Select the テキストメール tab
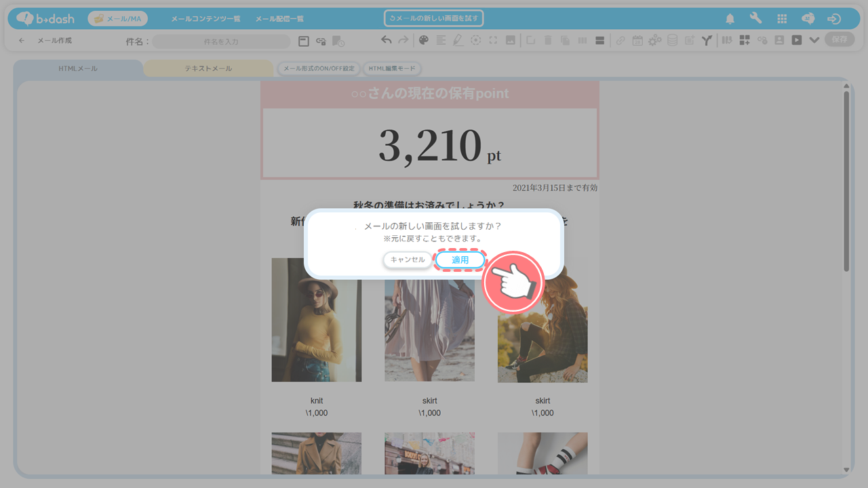Viewport: 868px width, 488px height. 208,68
